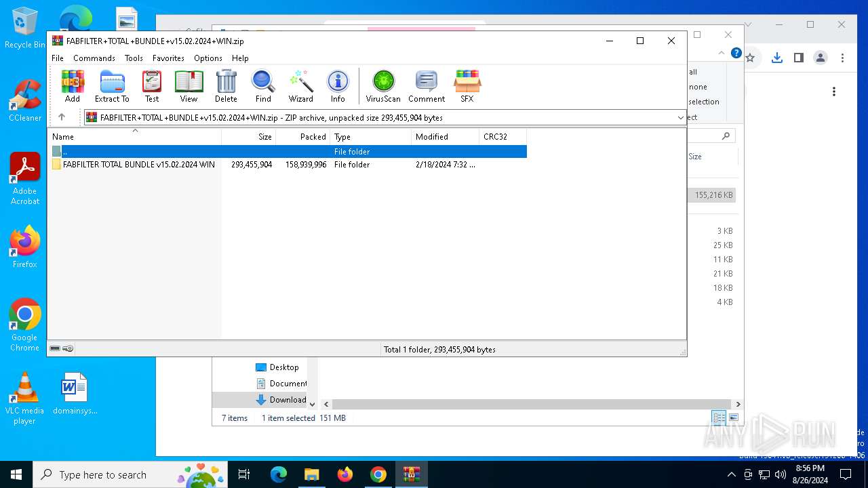This screenshot has height=488, width=868.
Task: Sort by the Size column header
Action: pos(249,136)
